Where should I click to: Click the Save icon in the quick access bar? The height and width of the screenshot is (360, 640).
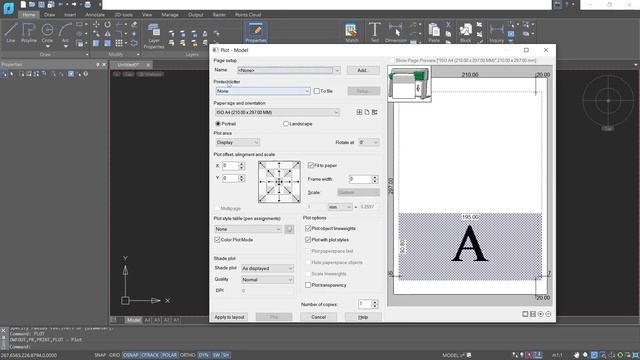41,4
